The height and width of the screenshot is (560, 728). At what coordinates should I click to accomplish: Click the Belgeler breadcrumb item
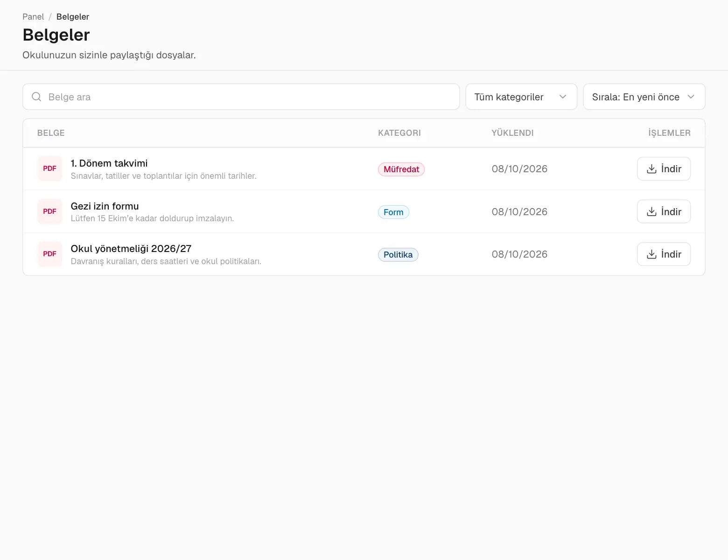click(x=73, y=17)
